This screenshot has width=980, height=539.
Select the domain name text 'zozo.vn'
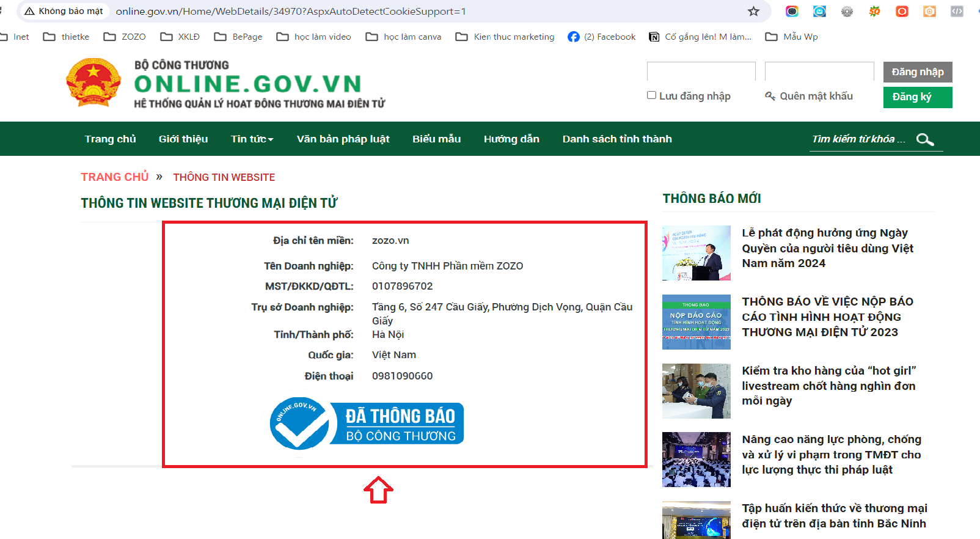[x=390, y=240]
